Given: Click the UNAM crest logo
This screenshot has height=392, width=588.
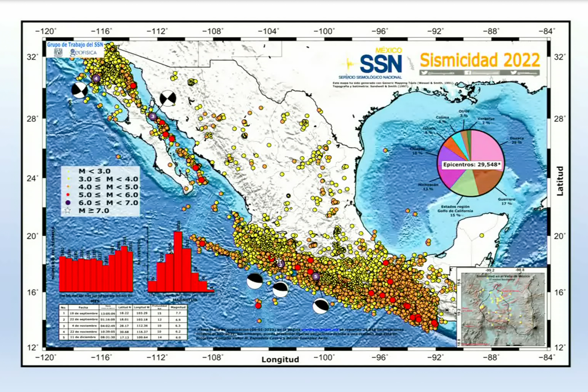Looking at the screenshot, I should click(x=58, y=53).
